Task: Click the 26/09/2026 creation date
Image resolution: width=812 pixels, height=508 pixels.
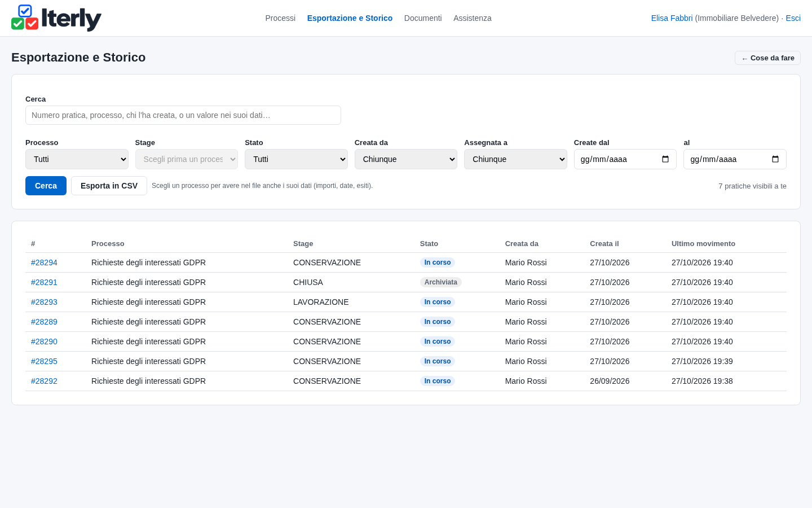Action: click(610, 381)
